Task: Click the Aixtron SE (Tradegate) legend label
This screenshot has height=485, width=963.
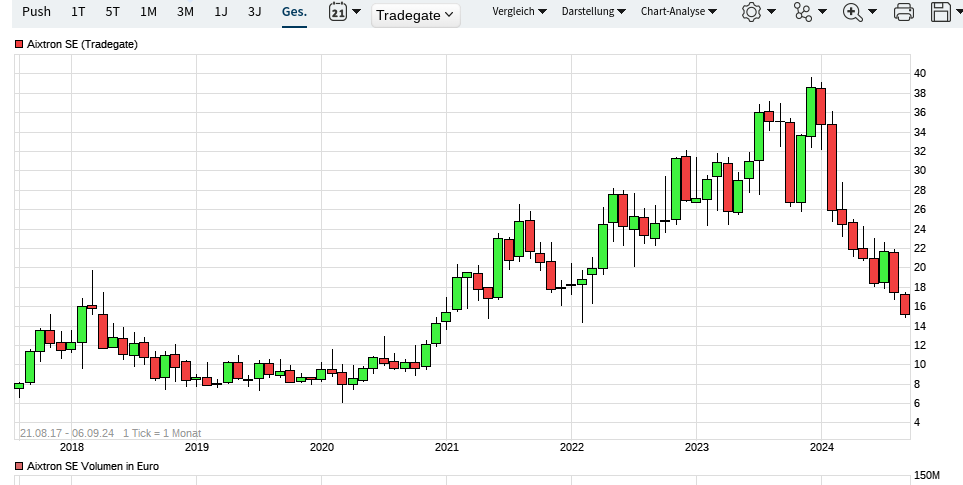Action: click(x=82, y=44)
